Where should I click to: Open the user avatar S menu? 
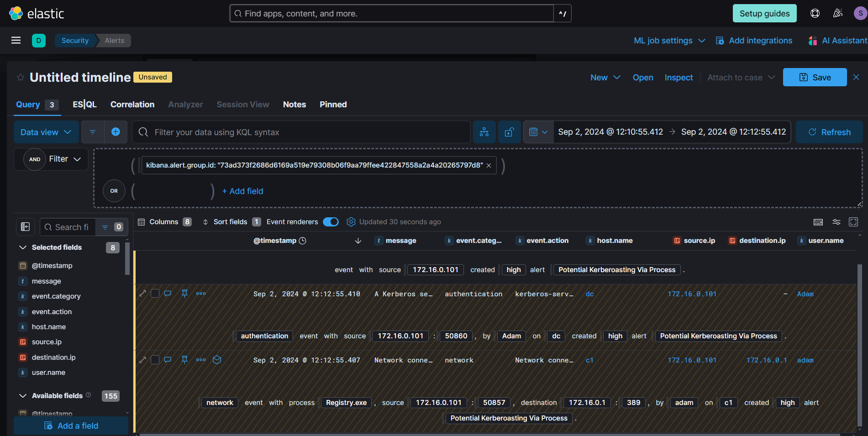(x=860, y=13)
